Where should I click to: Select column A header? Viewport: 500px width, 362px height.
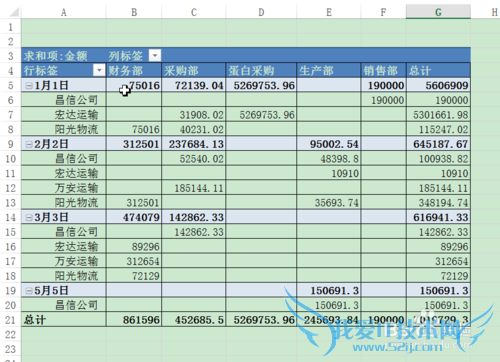pos(64,12)
